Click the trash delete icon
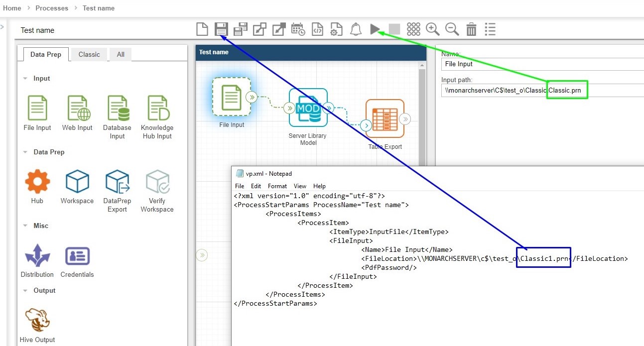Screen dimensions: 644x346 pos(471,29)
